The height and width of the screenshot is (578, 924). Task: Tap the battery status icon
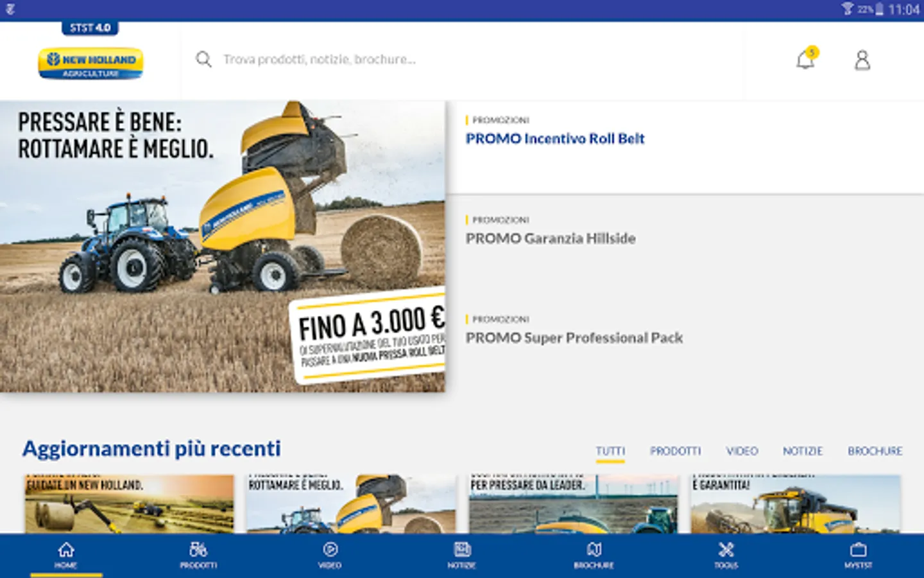pos(880,9)
